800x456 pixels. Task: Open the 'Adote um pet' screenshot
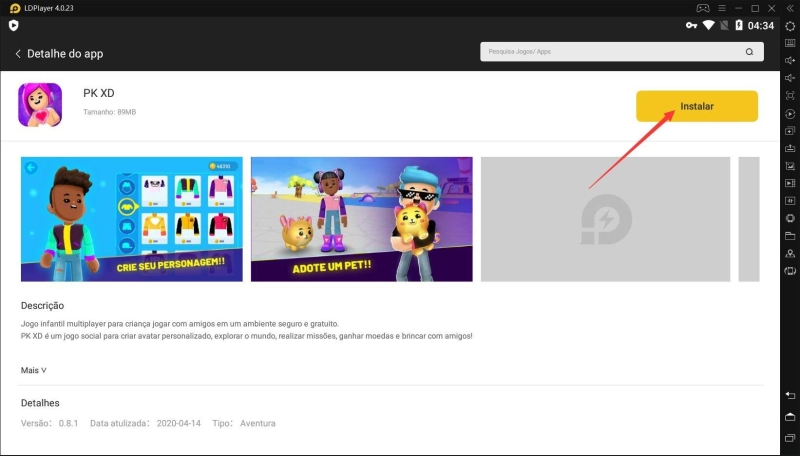click(x=361, y=219)
